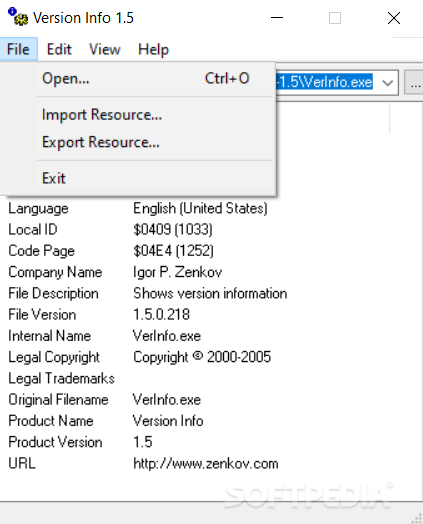
Task: Click the Product Version value 1.5
Action: tap(143, 442)
